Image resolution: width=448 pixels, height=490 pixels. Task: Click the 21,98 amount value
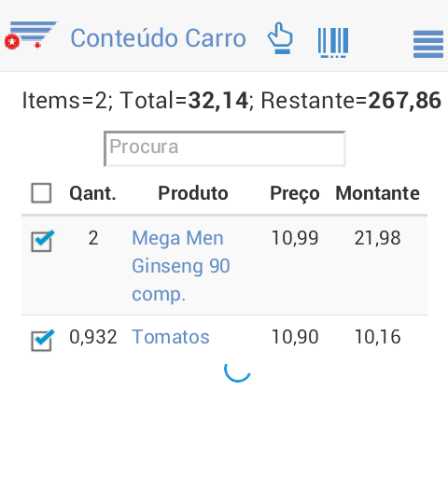(x=377, y=238)
